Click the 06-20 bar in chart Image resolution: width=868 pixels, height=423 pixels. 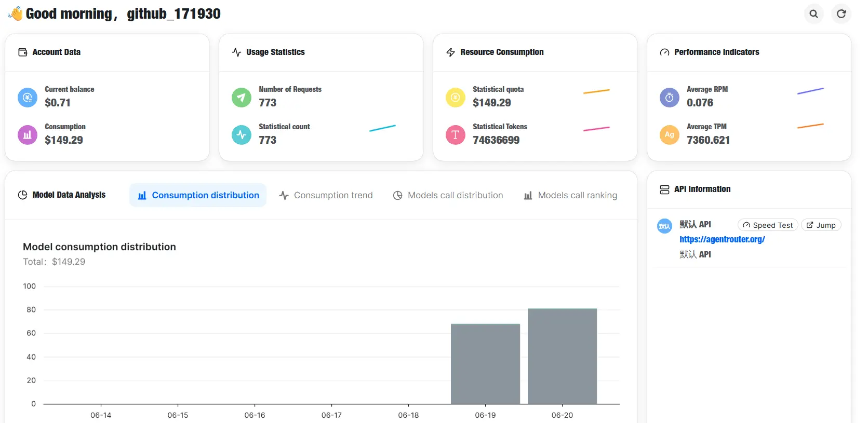(x=562, y=356)
